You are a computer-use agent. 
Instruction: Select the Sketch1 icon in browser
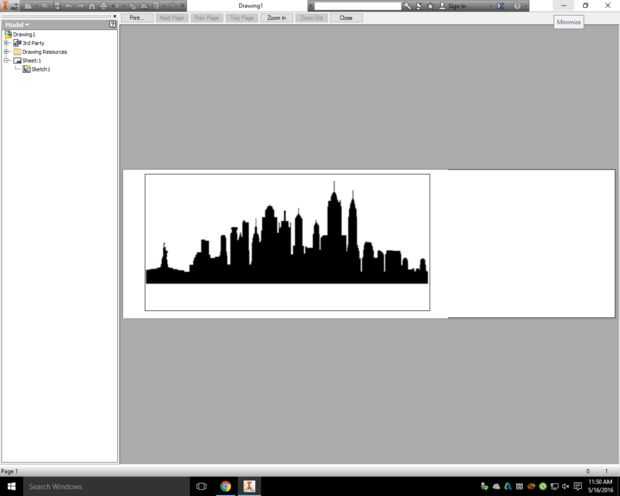click(x=26, y=69)
